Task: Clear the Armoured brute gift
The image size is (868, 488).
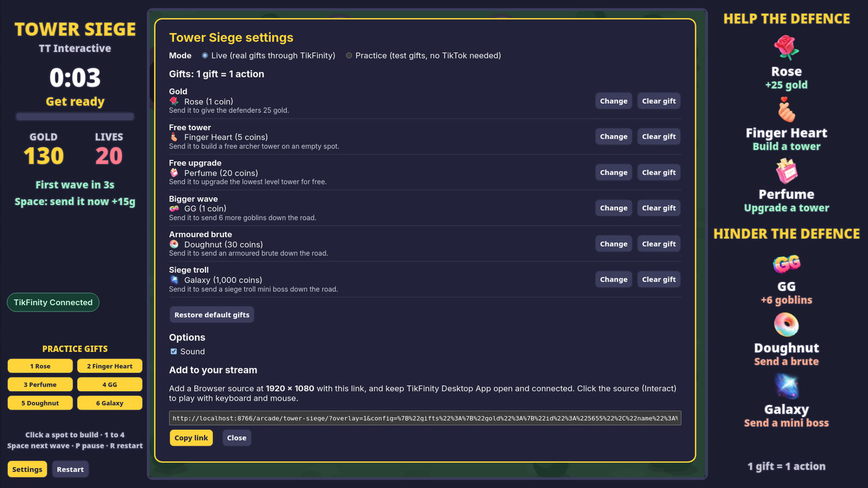Action: click(659, 244)
